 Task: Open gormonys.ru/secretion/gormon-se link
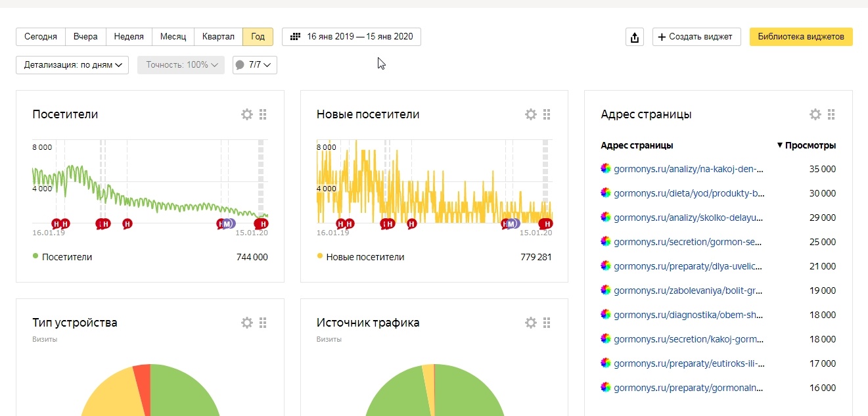point(688,242)
